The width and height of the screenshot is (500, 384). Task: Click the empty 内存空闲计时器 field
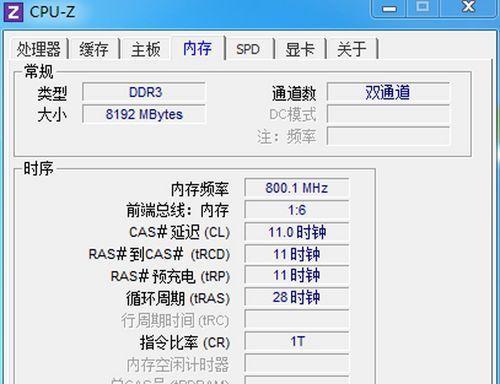(297, 363)
